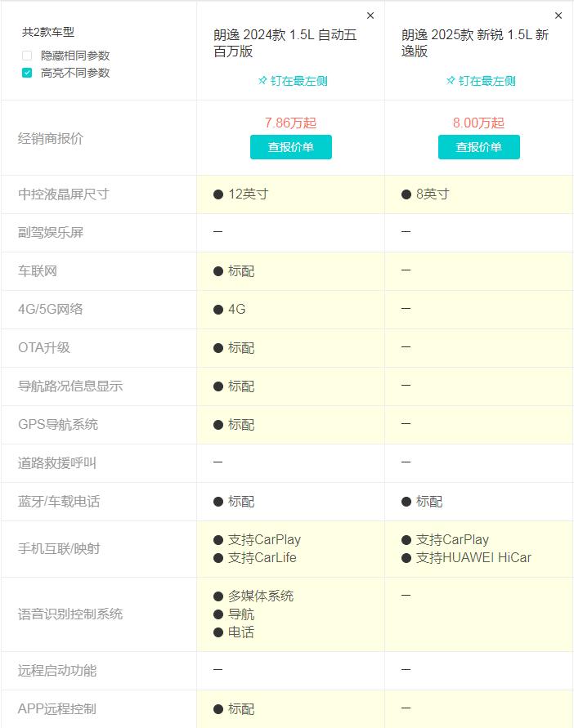Click 查报价单 under the 8.00万起 price
Screen dimensions: 574x728
pos(478,147)
